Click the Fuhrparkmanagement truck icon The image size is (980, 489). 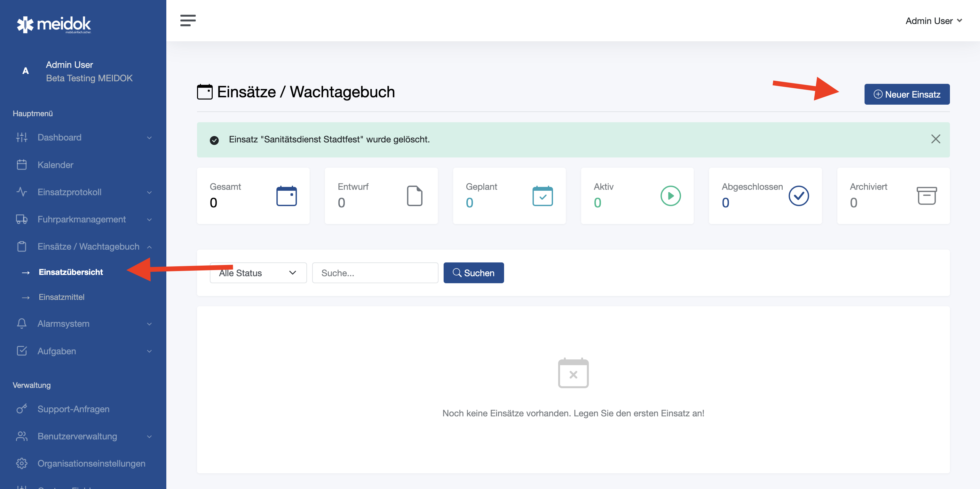coord(22,219)
